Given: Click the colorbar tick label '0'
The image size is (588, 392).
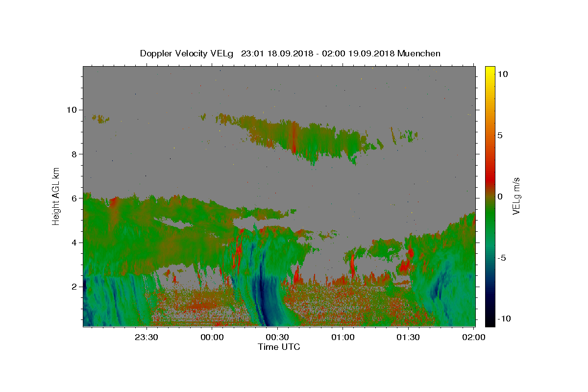Looking at the screenshot, I should tap(500, 196).
